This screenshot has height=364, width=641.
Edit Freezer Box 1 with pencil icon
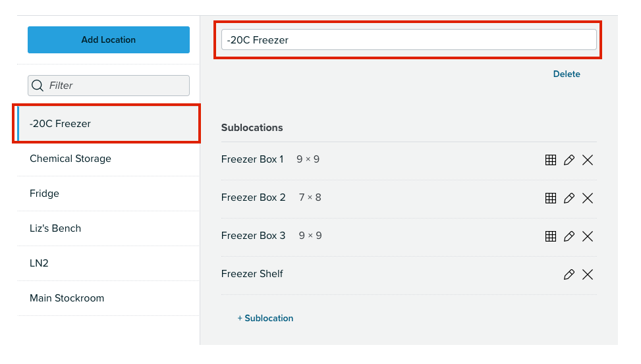click(x=569, y=160)
